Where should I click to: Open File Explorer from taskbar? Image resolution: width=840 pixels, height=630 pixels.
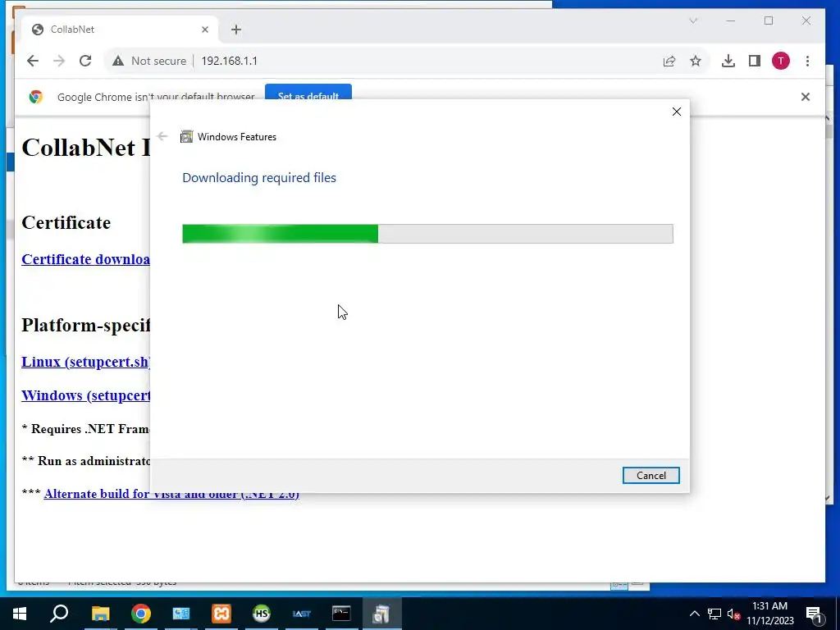pos(100,614)
